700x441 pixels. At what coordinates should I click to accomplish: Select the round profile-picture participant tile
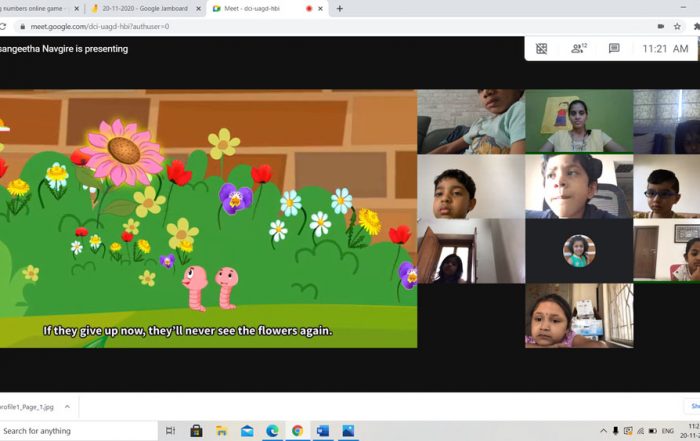[x=579, y=251]
